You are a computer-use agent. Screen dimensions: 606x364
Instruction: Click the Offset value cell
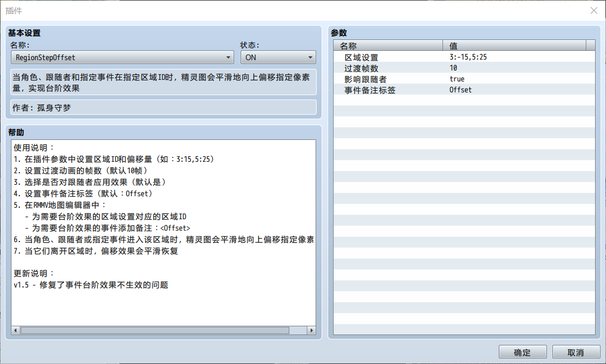point(461,90)
